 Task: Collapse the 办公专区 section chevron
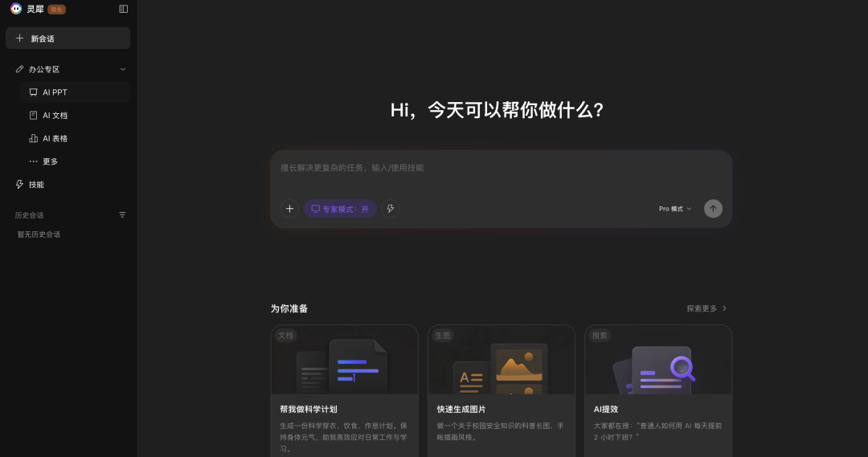(123, 69)
